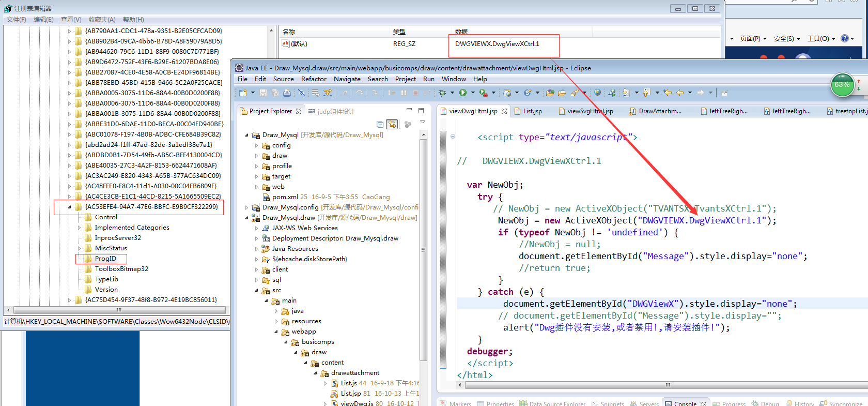Select the ProgID key in registry tree

[x=105, y=259]
